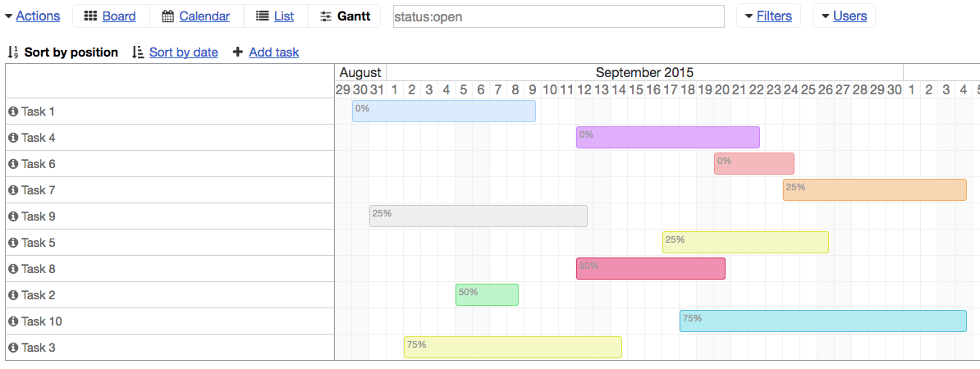Select the cyan Task 10 progress bar

(x=822, y=321)
